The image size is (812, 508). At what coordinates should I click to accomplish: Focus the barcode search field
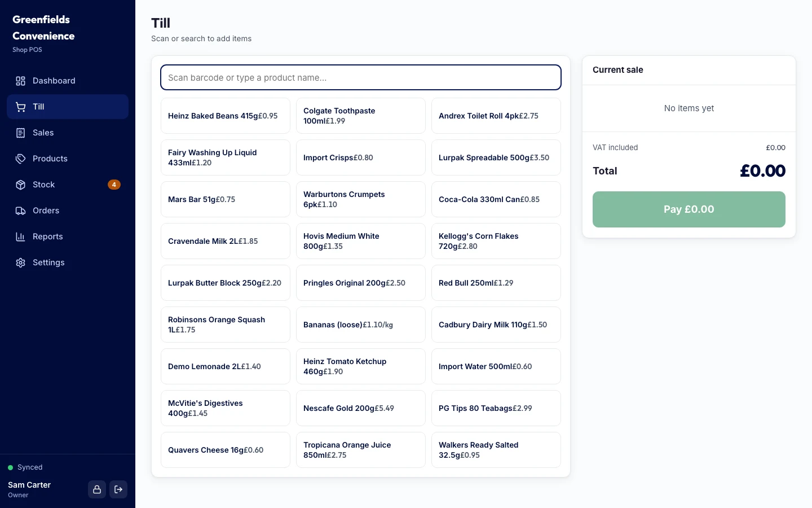click(x=361, y=77)
